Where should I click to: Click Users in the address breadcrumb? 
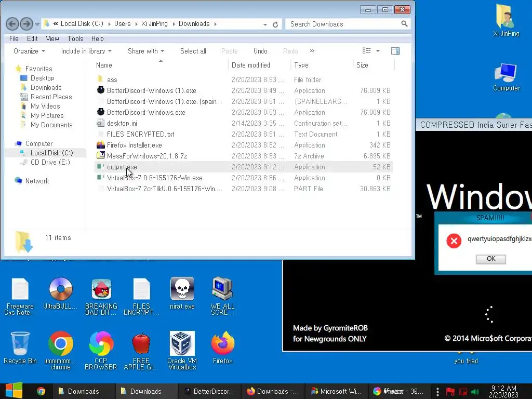point(122,24)
